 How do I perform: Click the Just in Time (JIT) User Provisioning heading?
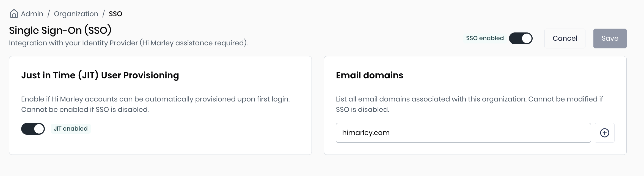pos(100,75)
